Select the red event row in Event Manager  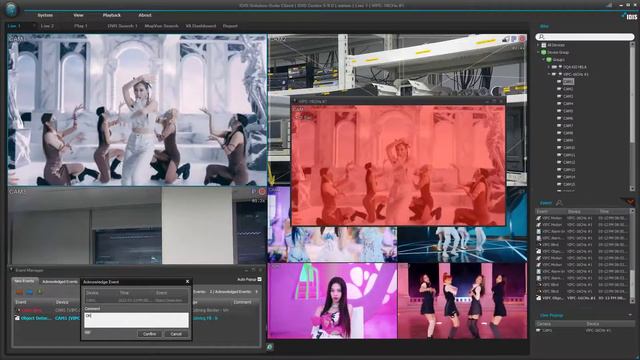pyautogui.click(x=47, y=310)
